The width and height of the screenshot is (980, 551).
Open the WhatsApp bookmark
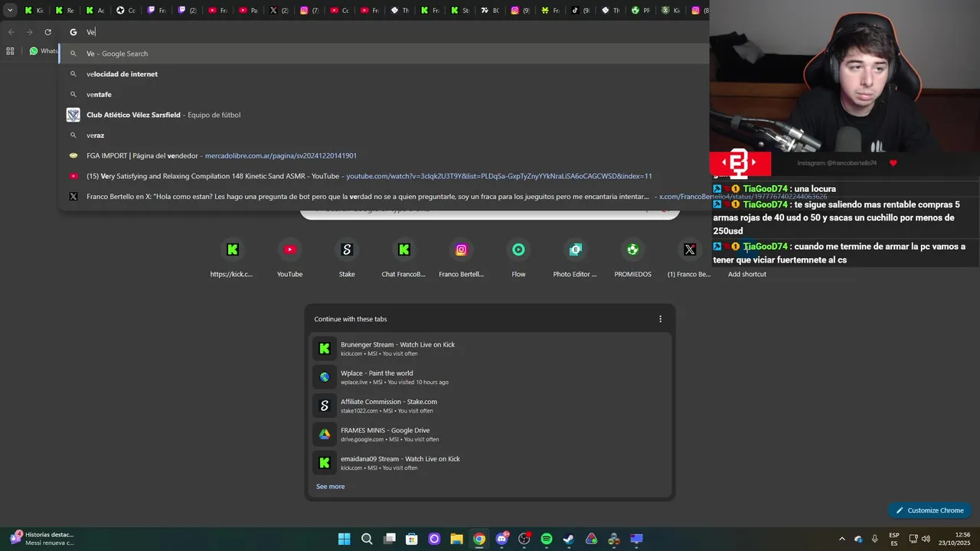44,51
